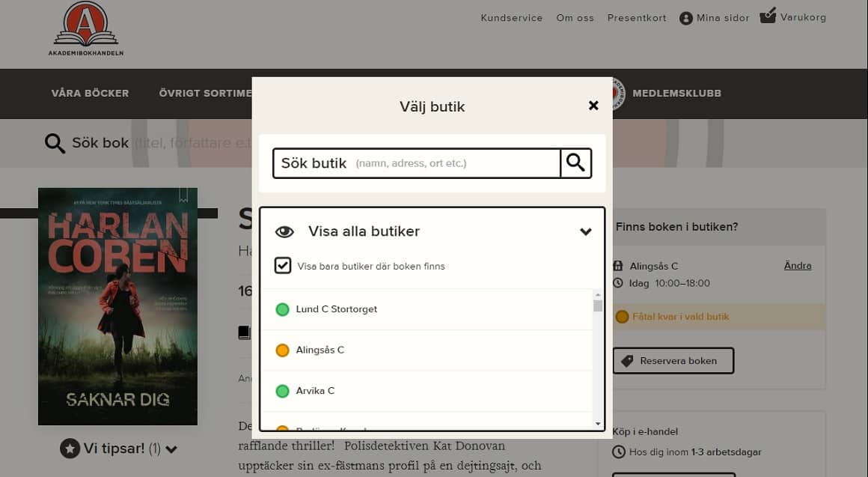Click the Fåtal kvar i vald butik text
Image resolution: width=868 pixels, height=477 pixels.
(681, 317)
